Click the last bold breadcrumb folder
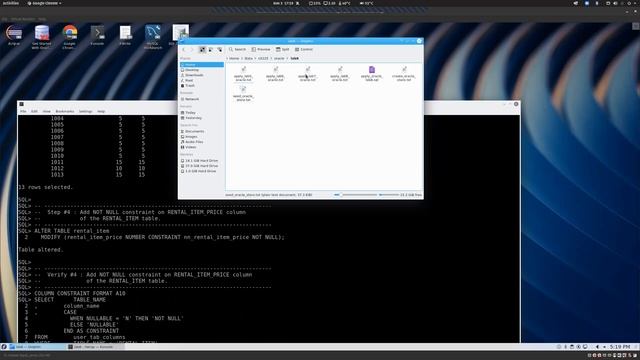The image size is (640, 360). click(294, 59)
